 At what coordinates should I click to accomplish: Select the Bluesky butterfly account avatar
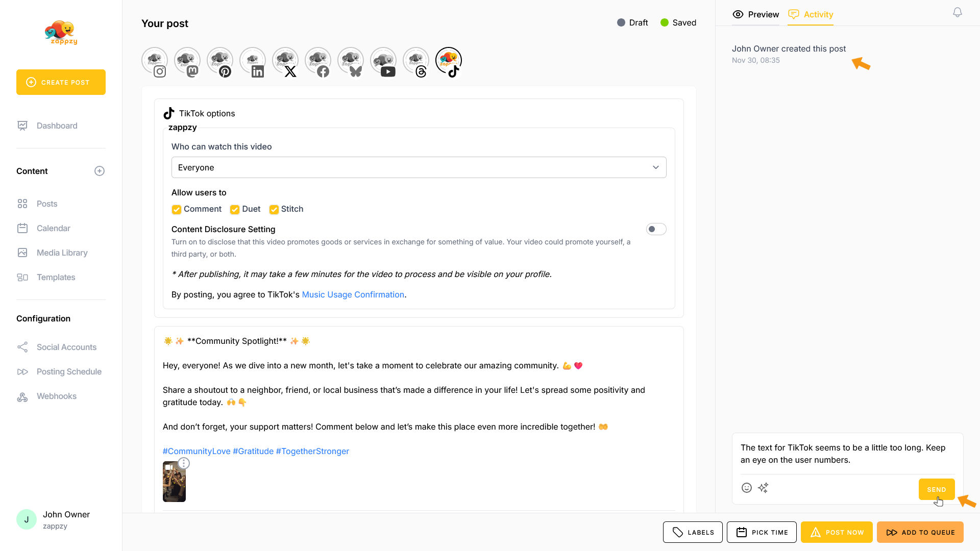(x=351, y=62)
